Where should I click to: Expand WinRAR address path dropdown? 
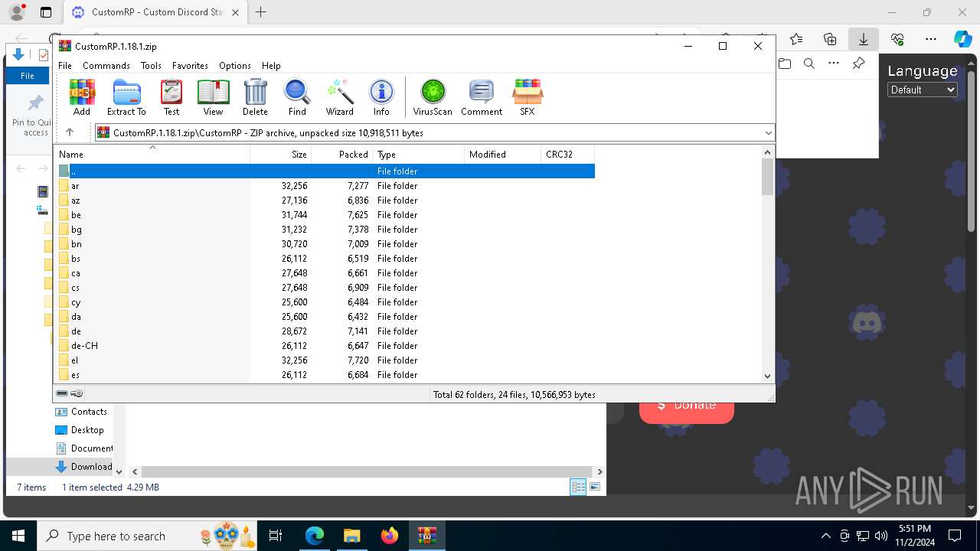tap(768, 132)
